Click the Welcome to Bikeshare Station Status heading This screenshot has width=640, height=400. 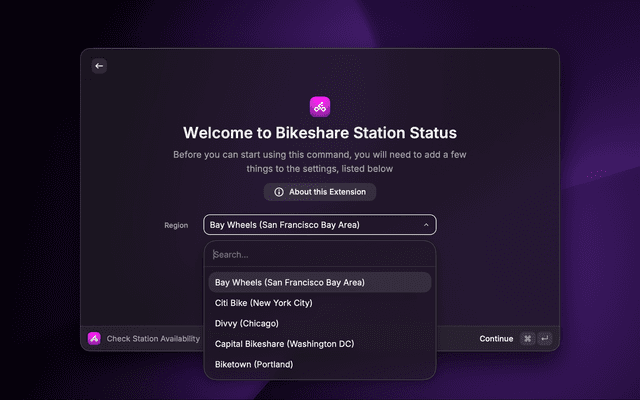click(x=320, y=133)
